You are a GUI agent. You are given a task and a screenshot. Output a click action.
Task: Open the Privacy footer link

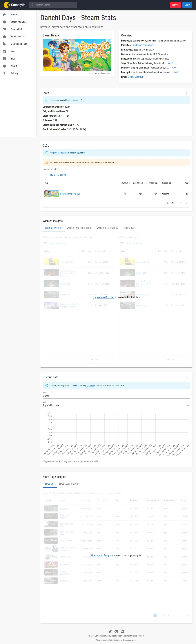[x=141, y=636]
